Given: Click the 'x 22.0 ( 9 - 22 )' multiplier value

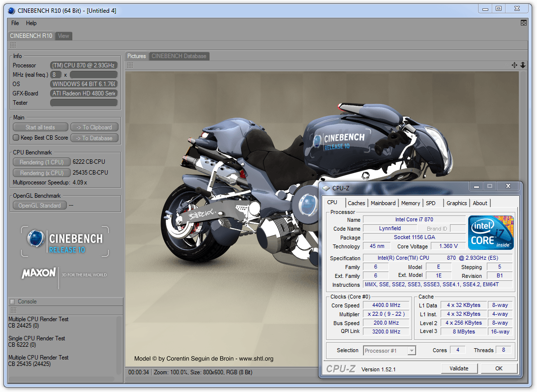Looking at the screenshot, I should [387, 314].
